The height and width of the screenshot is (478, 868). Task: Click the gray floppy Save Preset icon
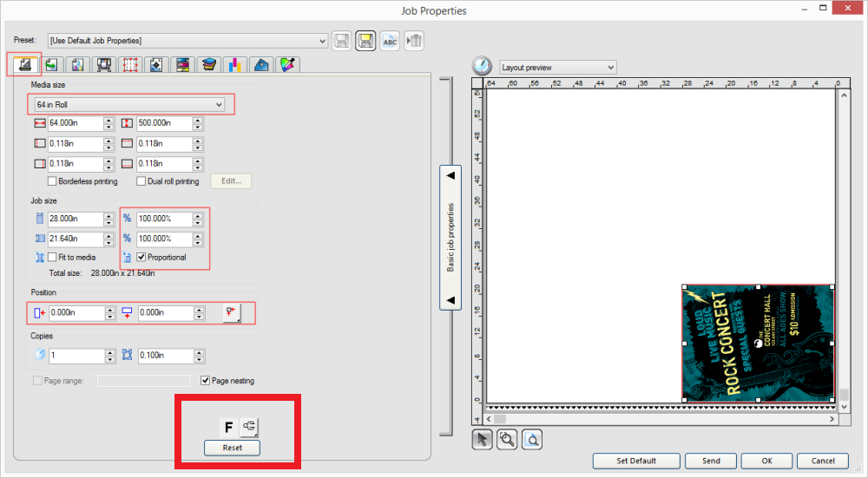[341, 41]
